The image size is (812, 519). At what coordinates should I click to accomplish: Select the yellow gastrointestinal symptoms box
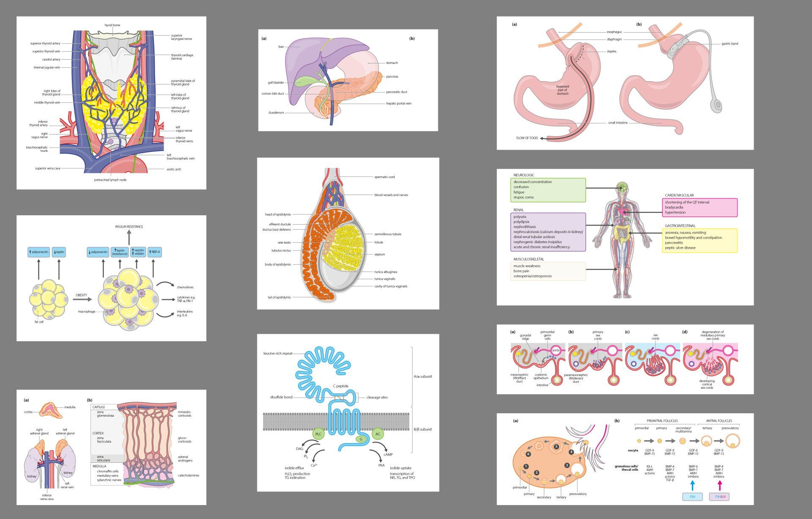coord(700,241)
